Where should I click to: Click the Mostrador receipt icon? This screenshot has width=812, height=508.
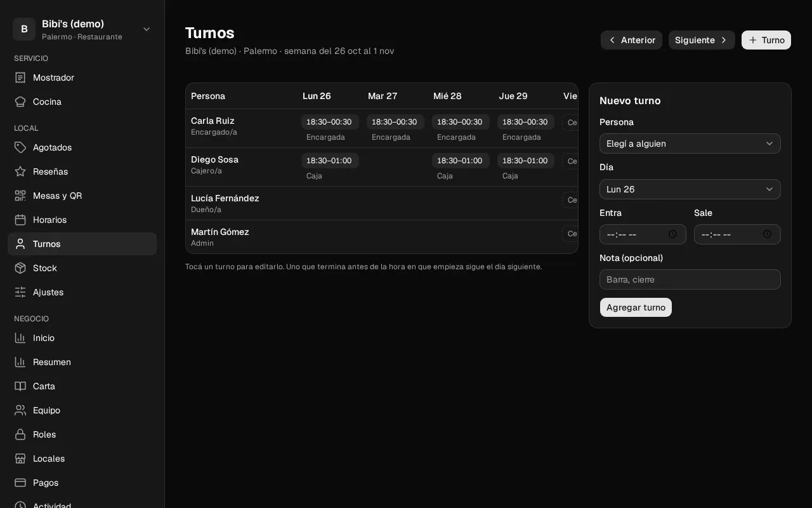pos(20,77)
